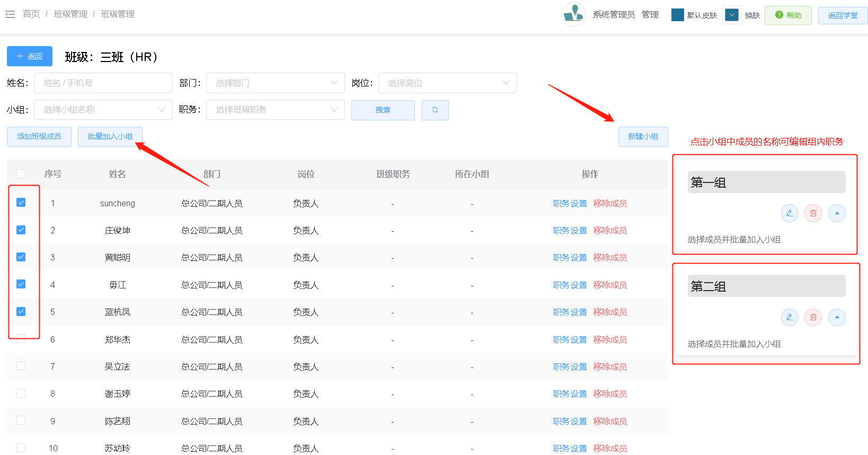Click the 姓名/手机号 search input field
The image size is (868, 455).
click(103, 83)
